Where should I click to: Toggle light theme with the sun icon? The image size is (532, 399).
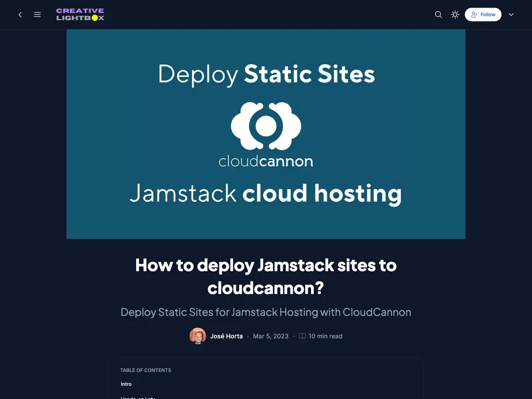coord(455,14)
